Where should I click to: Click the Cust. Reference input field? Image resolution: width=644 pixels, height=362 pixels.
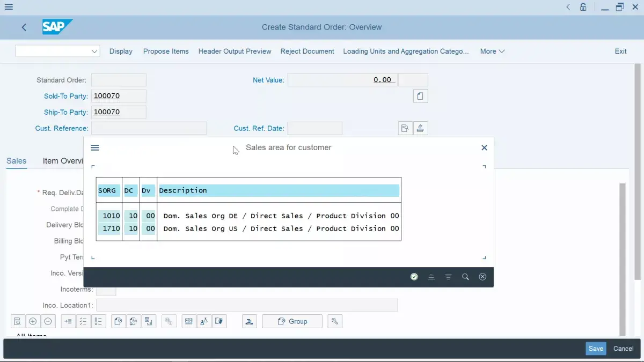(149, 128)
